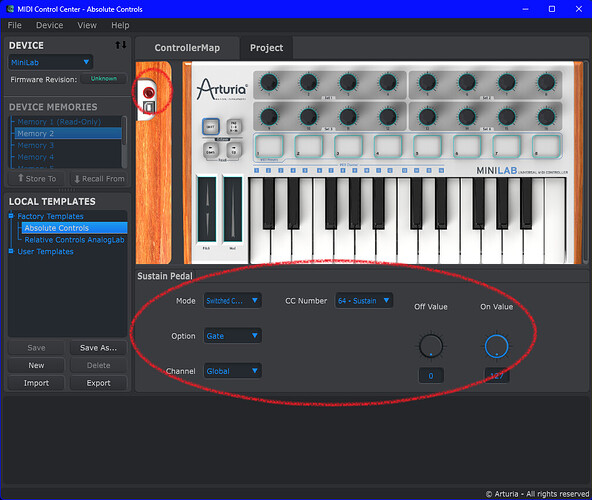
Task: Click the On Value knob
Action: pyautogui.click(x=496, y=346)
